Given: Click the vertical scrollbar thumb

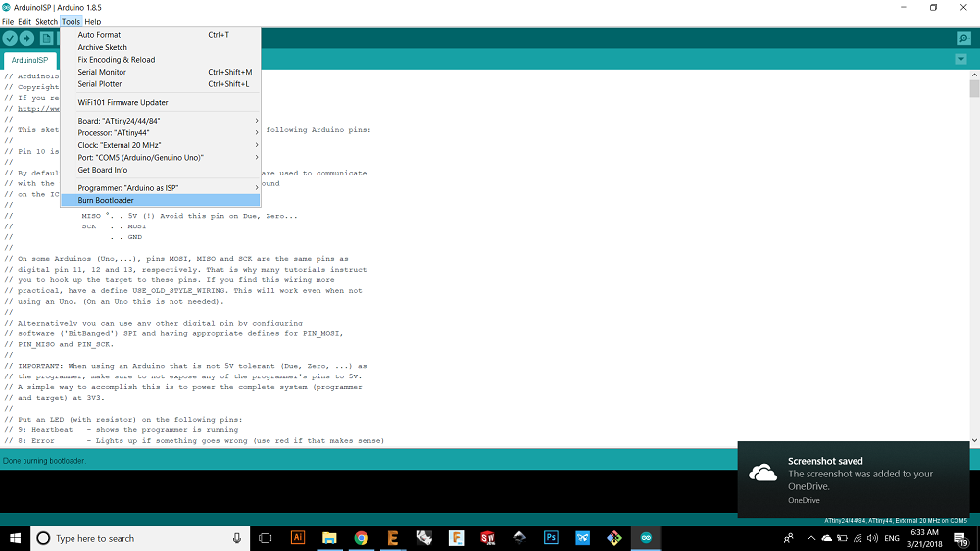Looking at the screenshot, I should tap(974, 89).
